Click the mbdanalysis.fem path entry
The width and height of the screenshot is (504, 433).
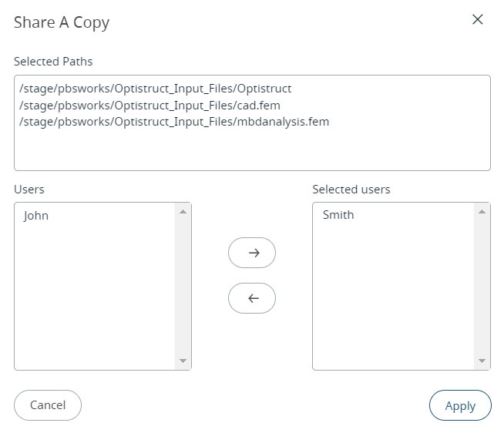tap(174, 121)
